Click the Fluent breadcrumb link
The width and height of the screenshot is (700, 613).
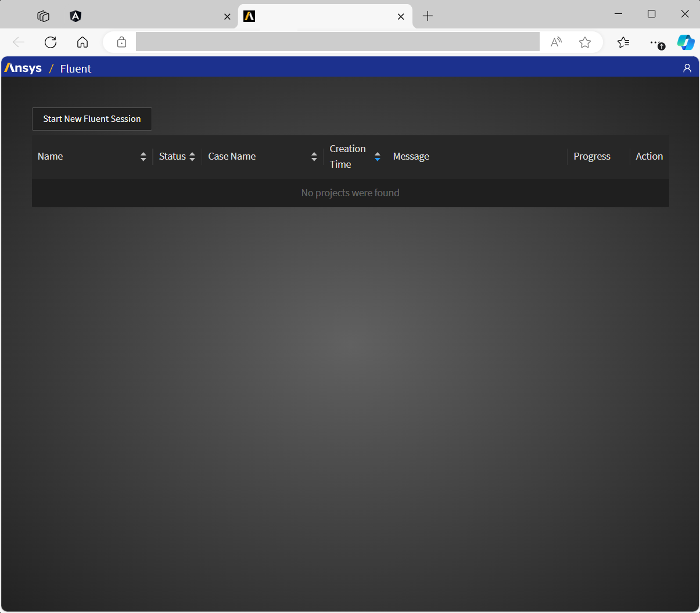[x=76, y=68]
